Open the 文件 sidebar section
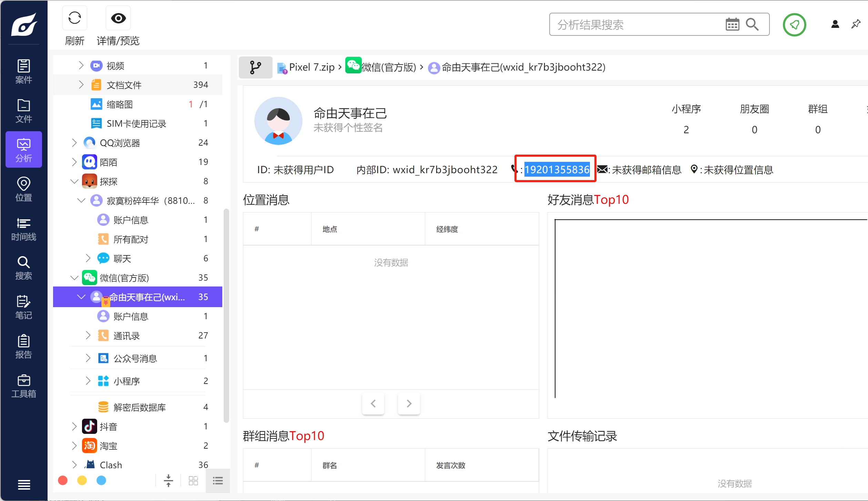 point(23,111)
